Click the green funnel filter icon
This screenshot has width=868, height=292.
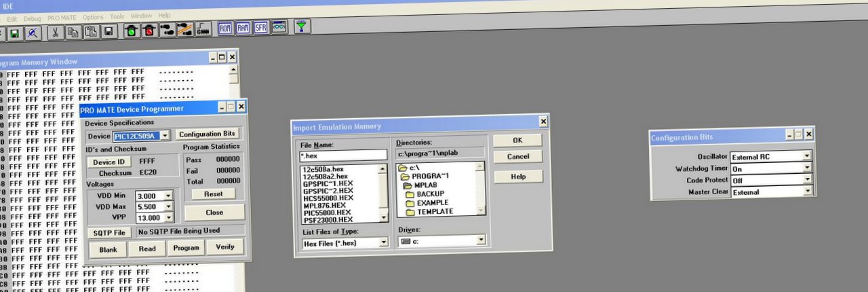click(x=302, y=26)
